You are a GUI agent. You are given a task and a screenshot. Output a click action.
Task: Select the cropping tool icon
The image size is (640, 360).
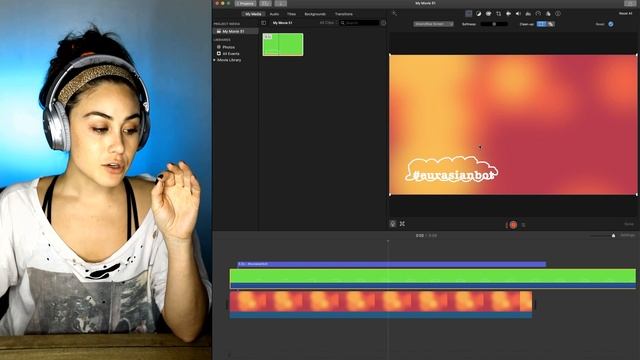coord(498,13)
